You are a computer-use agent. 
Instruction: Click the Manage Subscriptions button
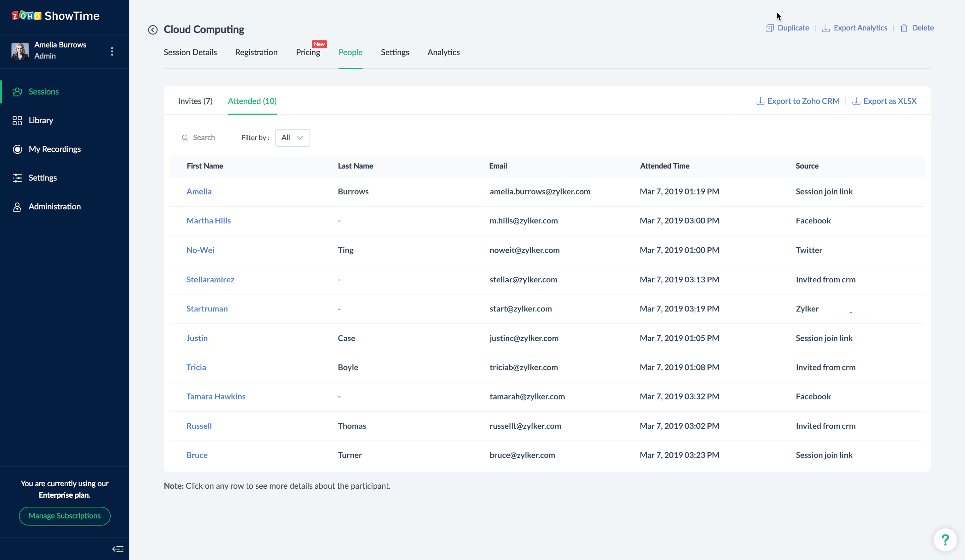point(65,516)
